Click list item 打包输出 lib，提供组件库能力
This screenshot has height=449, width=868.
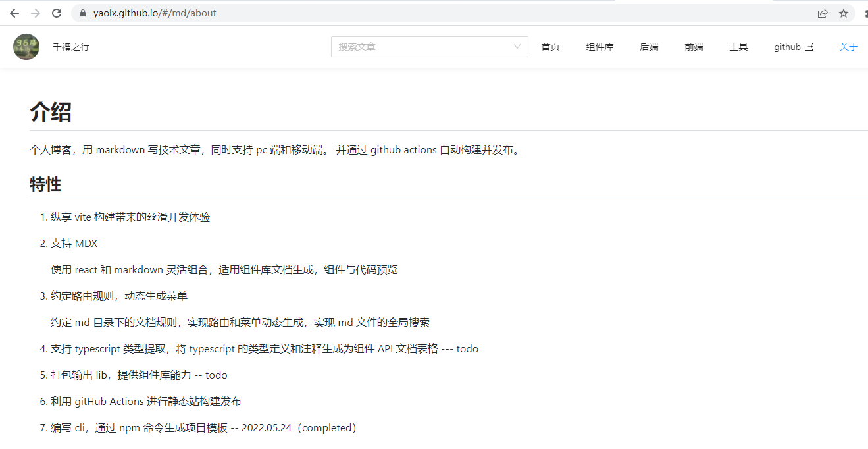tap(139, 375)
